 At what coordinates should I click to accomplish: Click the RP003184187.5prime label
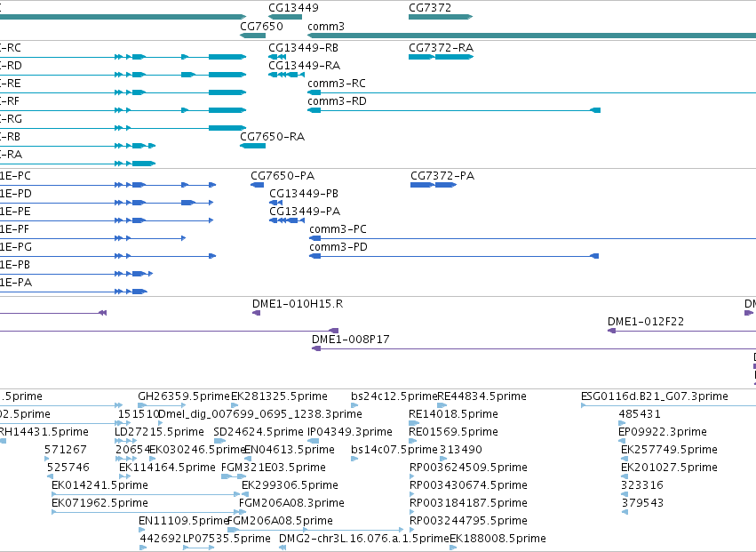pos(468,503)
